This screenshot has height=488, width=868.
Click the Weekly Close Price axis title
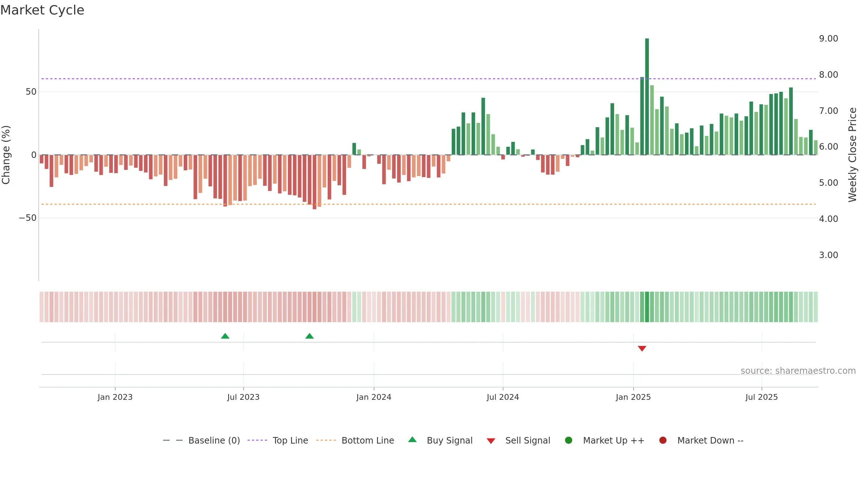click(x=852, y=155)
